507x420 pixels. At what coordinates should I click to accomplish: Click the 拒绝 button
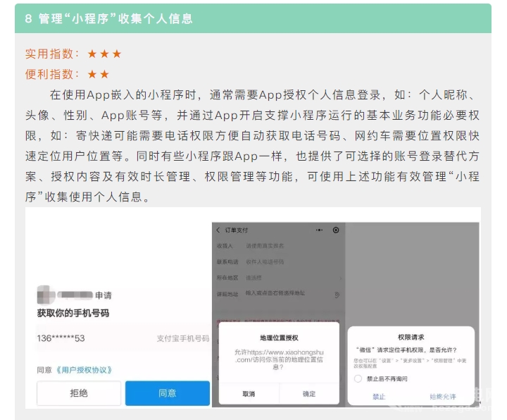point(79,393)
